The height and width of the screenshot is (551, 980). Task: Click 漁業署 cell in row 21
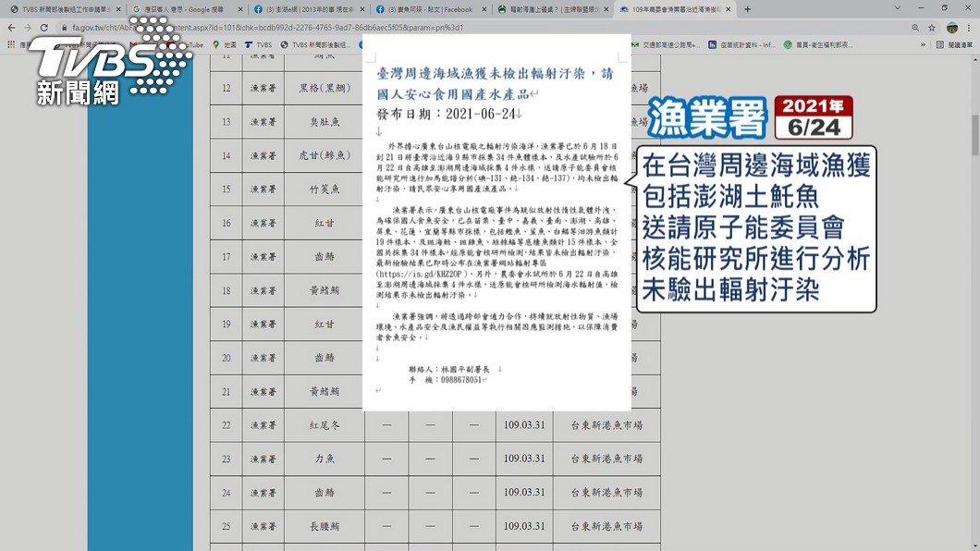pos(263,392)
